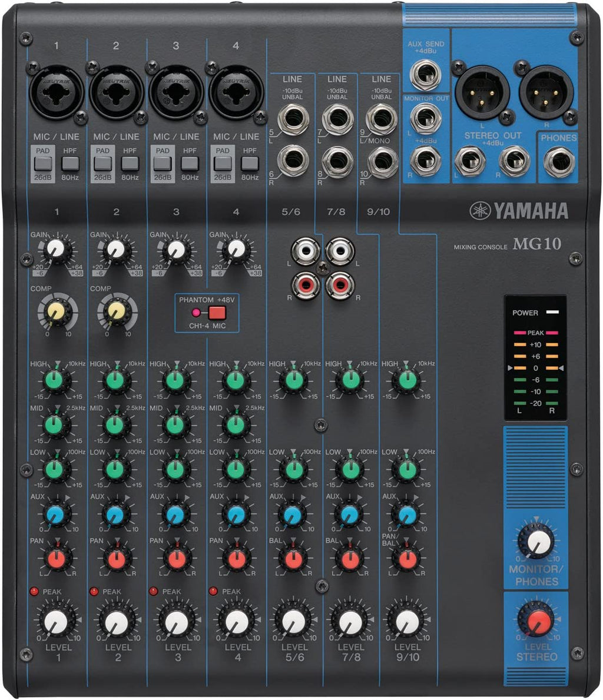Click the red STEREO LEVEL master knob
This screenshot has width=603, height=700.
[536, 619]
